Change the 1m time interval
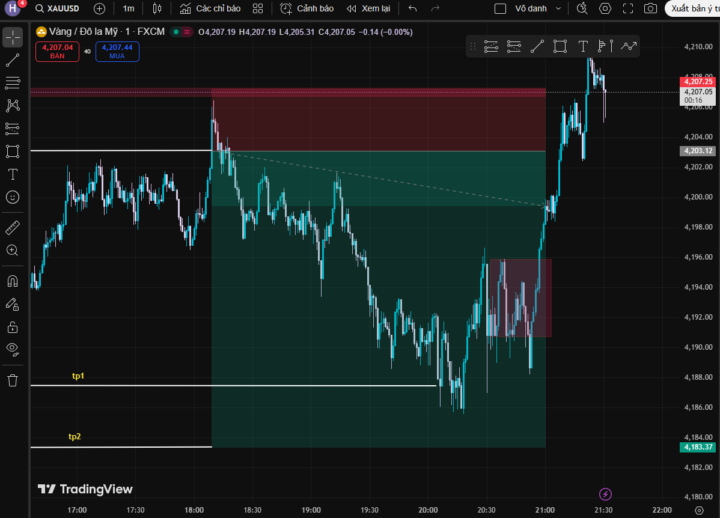The image size is (720, 518). tap(129, 9)
